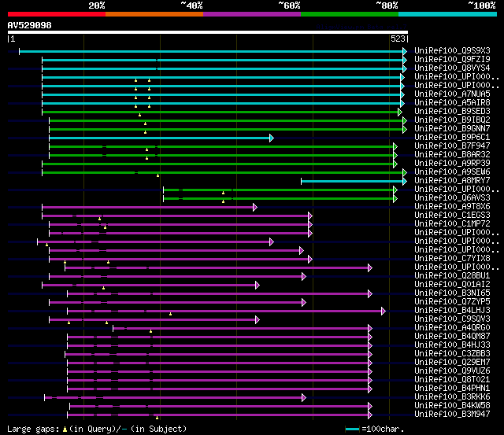Click the green arrowhead ending the B9SED3 alignment

click(400, 112)
